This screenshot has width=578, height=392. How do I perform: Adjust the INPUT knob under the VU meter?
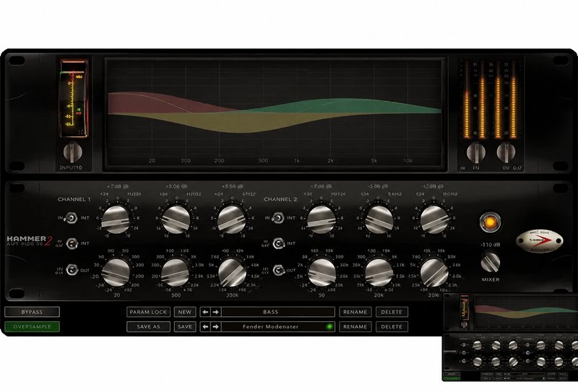click(73, 152)
